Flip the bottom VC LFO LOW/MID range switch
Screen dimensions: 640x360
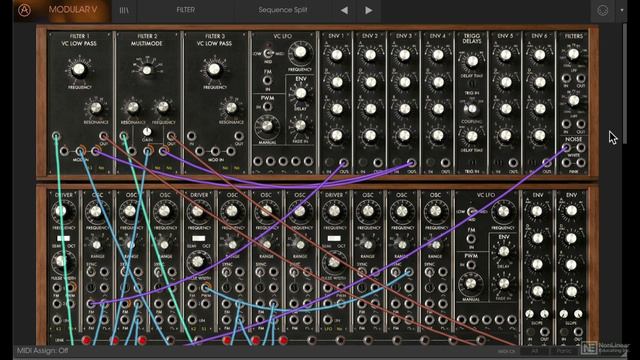[x=471, y=211]
